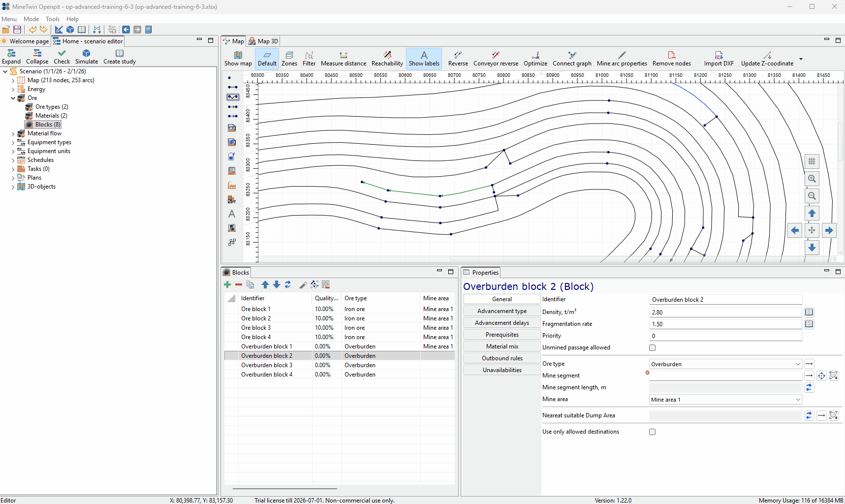The image size is (845, 504).
Task: Expand the Energy tree node
Action: (x=13, y=89)
